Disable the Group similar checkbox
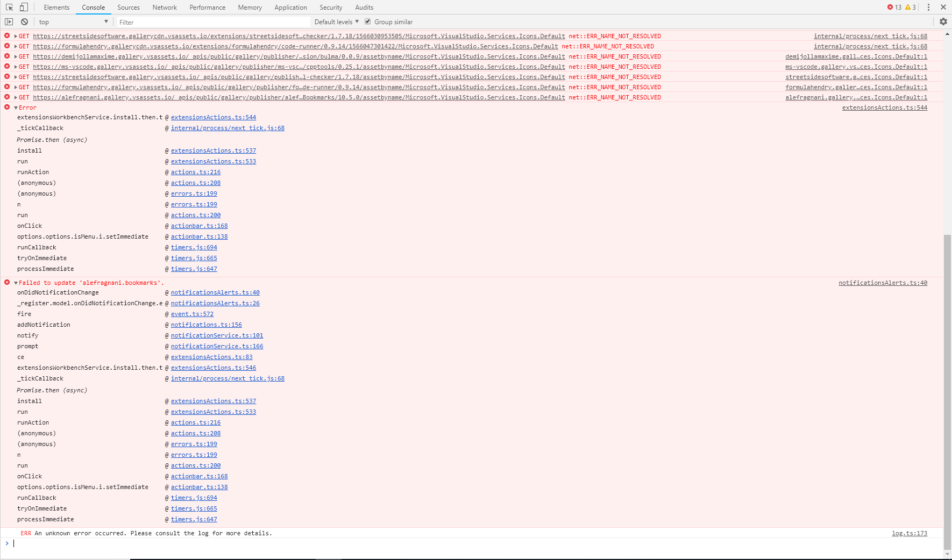952x560 pixels. 367,21
